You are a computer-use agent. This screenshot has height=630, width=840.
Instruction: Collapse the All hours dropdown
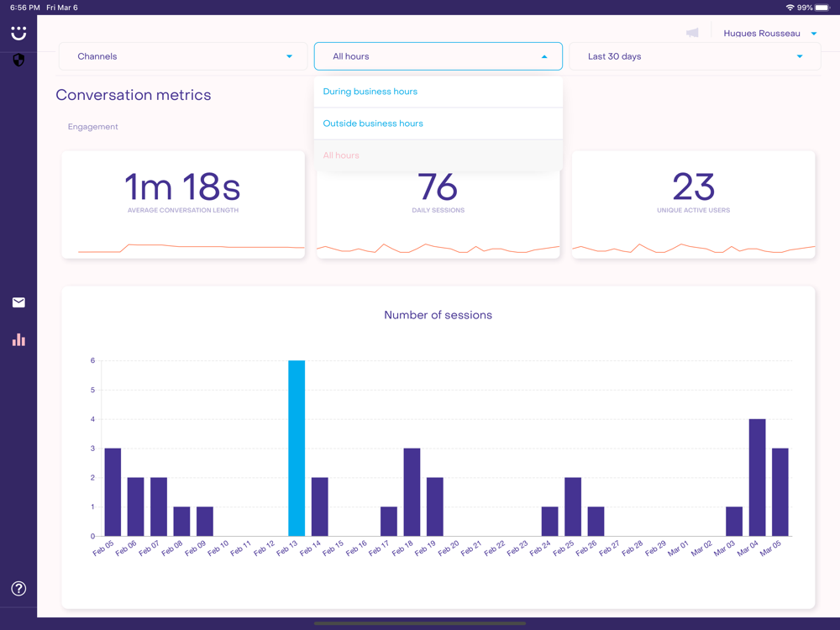(438, 56)
